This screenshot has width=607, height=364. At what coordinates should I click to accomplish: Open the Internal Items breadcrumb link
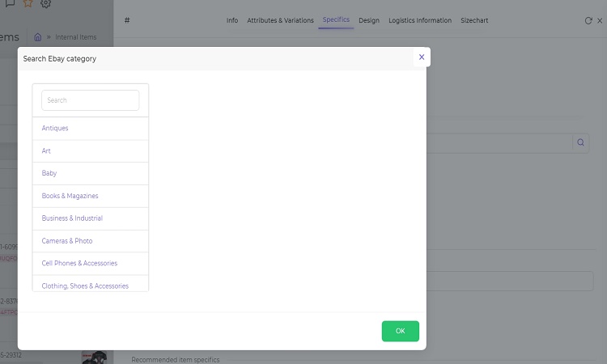click(x=76, y=37)
